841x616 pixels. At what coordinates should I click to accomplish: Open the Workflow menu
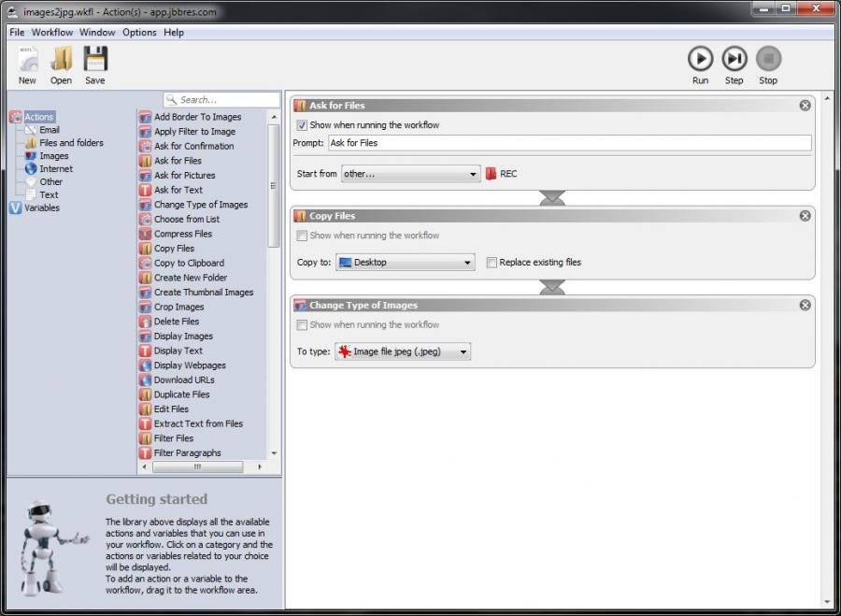click(52, 32)
